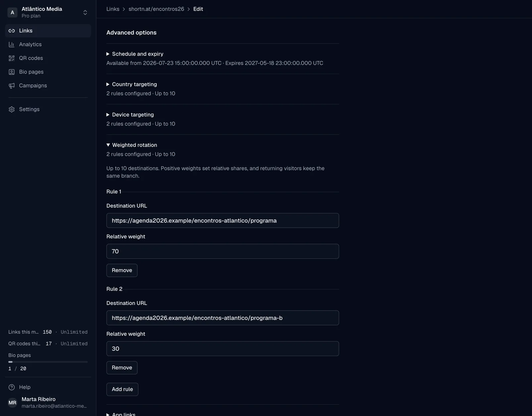Click Rule 1 Destination URL field
The height and width of the screenshot is (416, 532).
click(x=222, y=221)
